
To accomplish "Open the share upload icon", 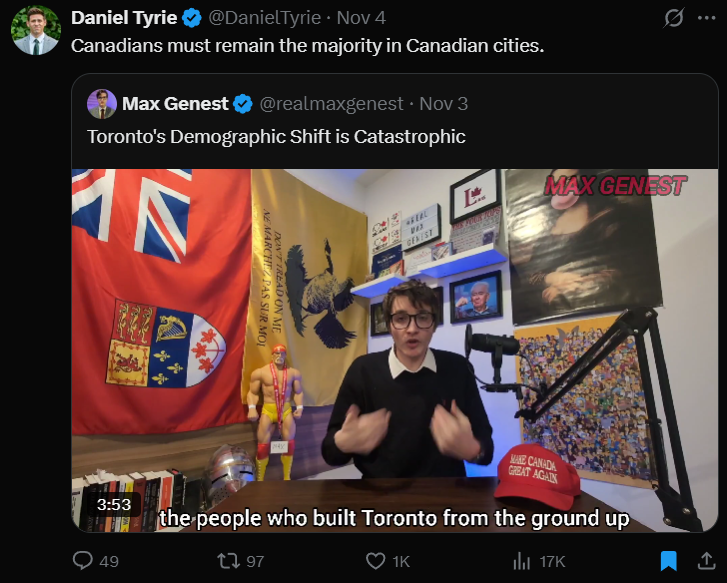I will [706, 560].
